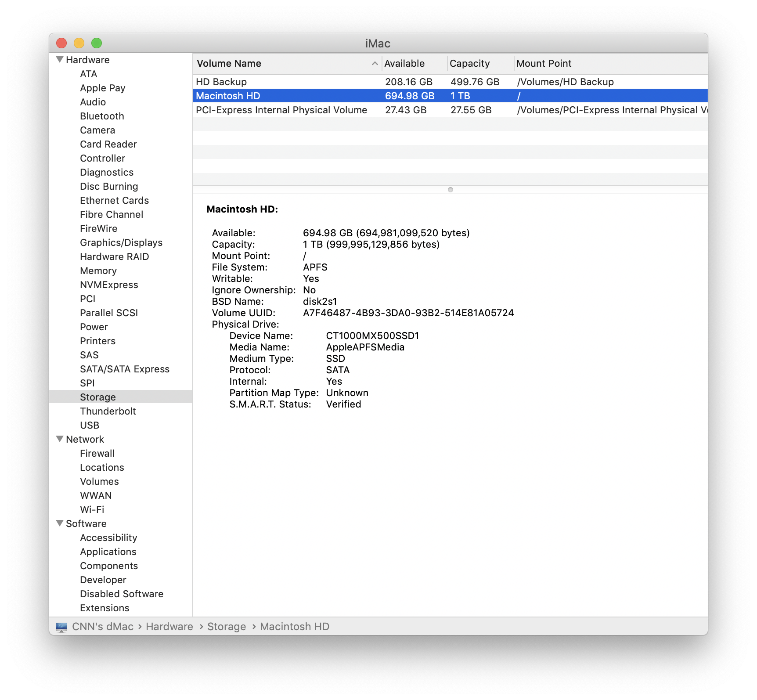Click S.M.A.R.T. Status Verified value
This screenshot has height=700, width=757.
click(343, 404)
